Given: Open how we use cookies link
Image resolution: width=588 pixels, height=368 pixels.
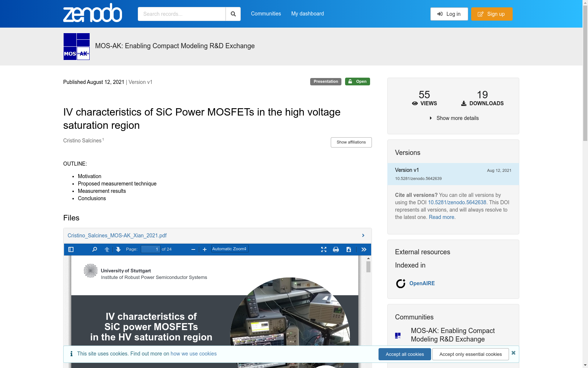Looking at the screenshot, I should point(194,354).
